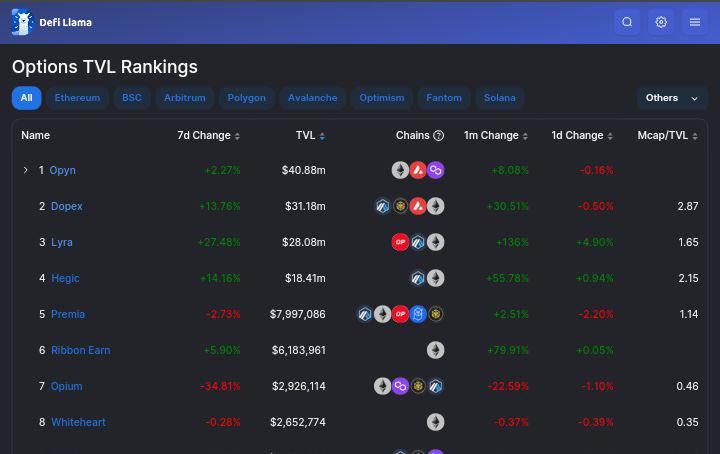Screen dimensions: 720x454
Task: Expand the Opyn row
Action: [x=26, y=170]
